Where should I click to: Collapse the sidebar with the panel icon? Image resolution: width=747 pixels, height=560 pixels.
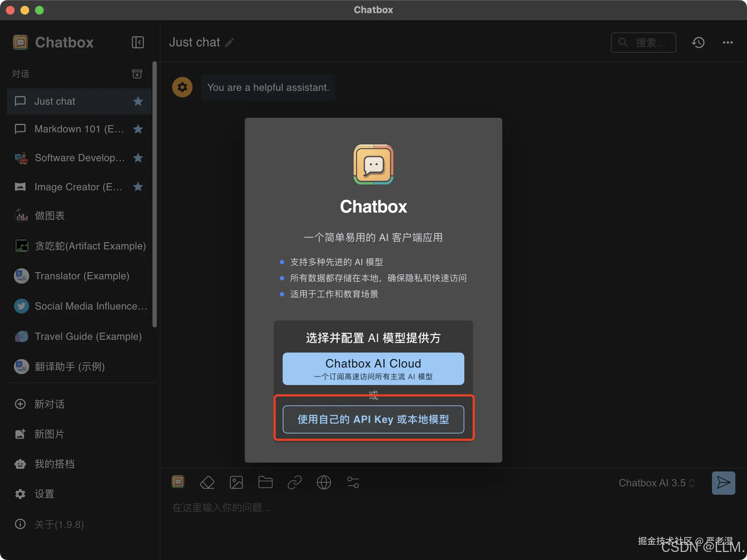point(138,42)
